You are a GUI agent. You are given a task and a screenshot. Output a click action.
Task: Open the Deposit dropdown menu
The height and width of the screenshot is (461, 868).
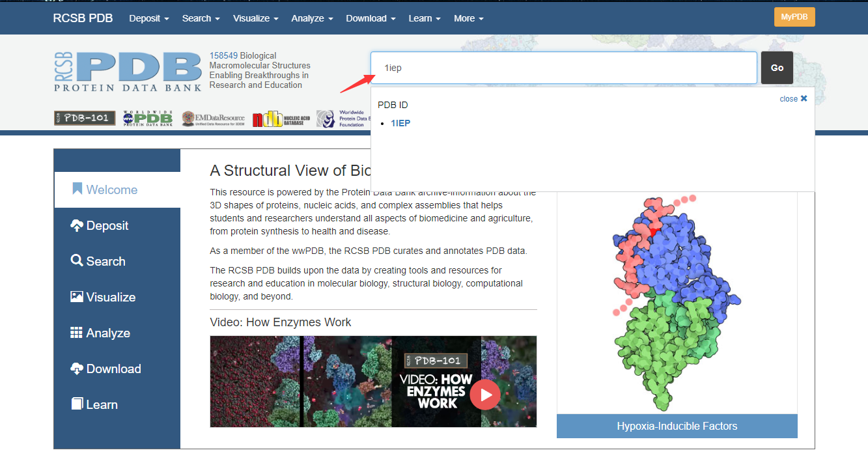click(x=149, y=18)
